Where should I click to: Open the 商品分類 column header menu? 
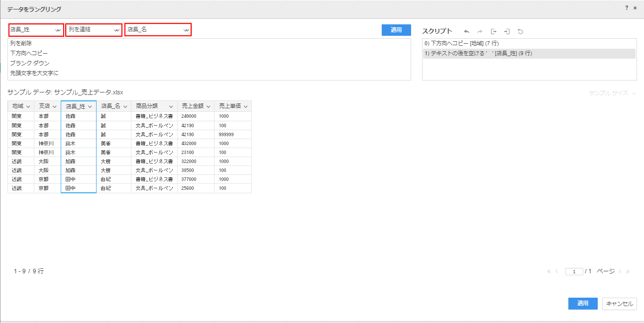[171, 106]
